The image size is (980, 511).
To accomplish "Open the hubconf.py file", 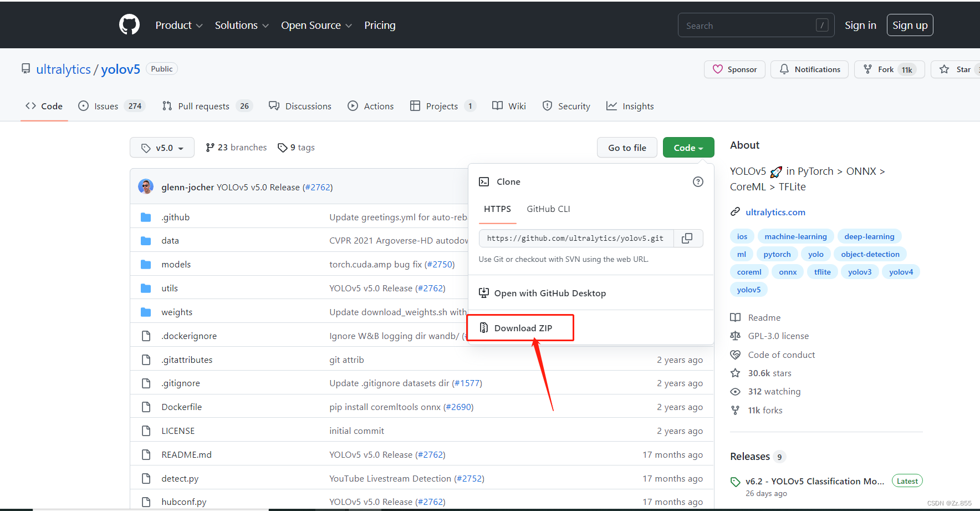I will [x=184, y=502].
